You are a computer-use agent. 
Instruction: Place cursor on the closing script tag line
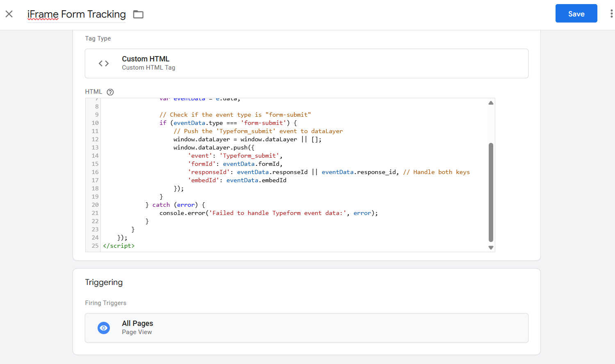(119, 246)
